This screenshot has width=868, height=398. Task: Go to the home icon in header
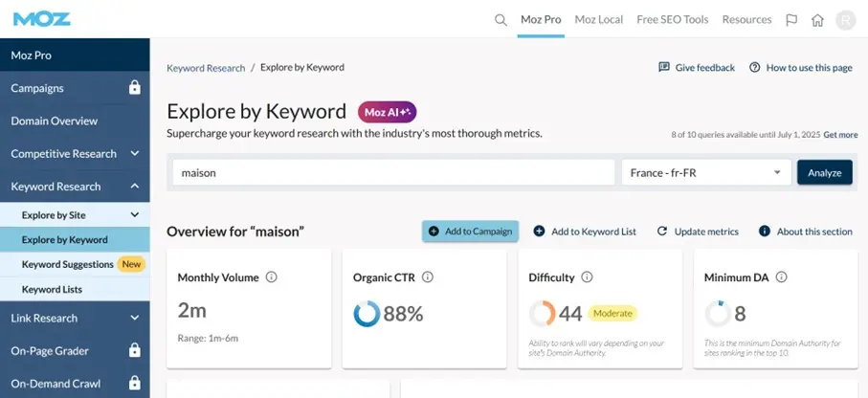[x=817, y=20]
